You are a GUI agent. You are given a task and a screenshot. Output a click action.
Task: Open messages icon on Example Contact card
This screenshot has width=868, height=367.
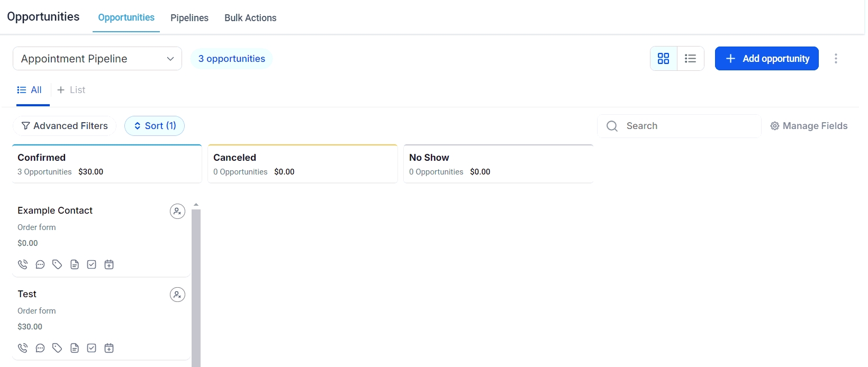tap(40, 264)
